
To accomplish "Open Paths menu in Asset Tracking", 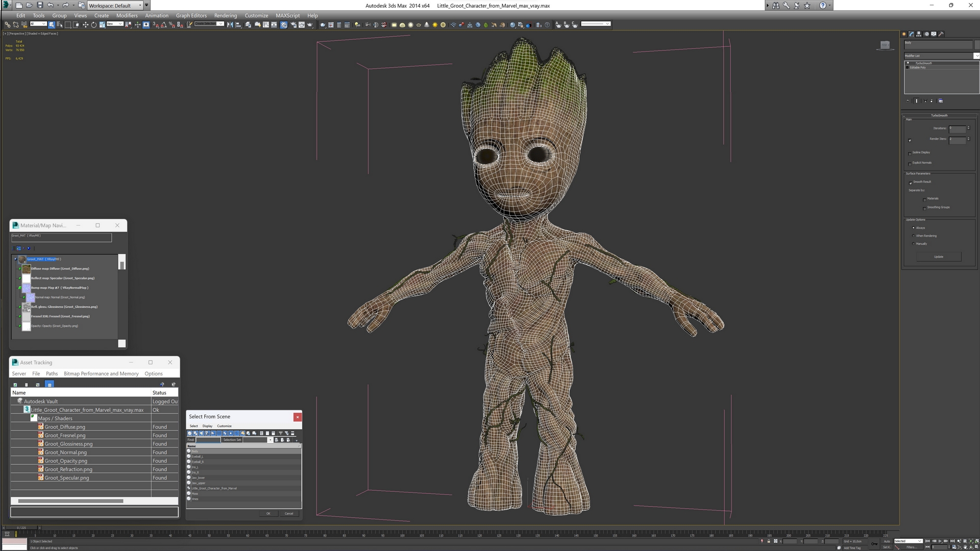I will coord(52,373).
